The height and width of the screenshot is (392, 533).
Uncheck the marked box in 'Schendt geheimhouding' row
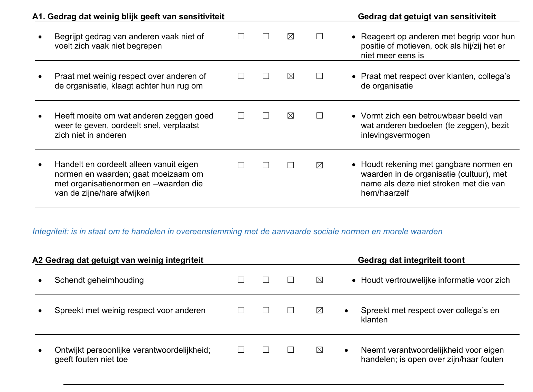(320, 280)
